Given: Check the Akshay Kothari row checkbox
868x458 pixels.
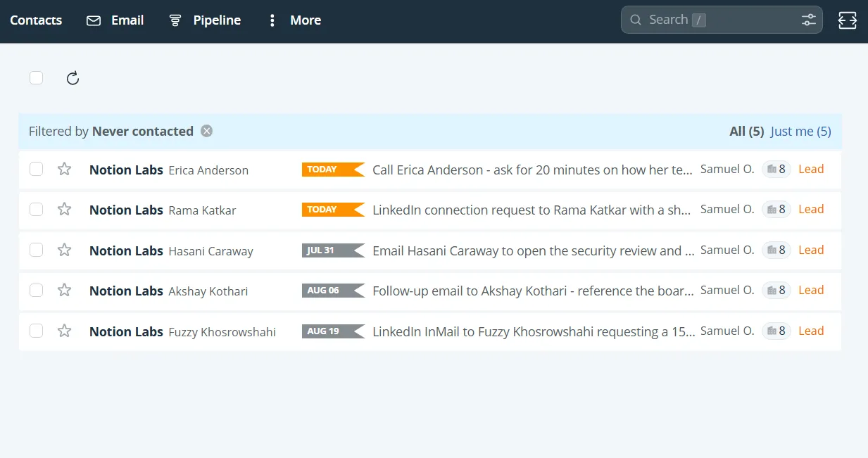Looking at the screenshot, I should (36, 290).
